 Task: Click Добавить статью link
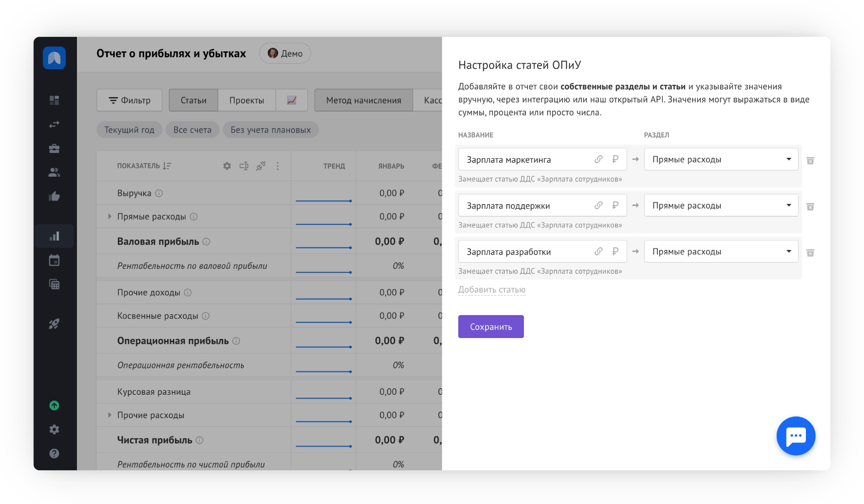(x=491, y=290)
